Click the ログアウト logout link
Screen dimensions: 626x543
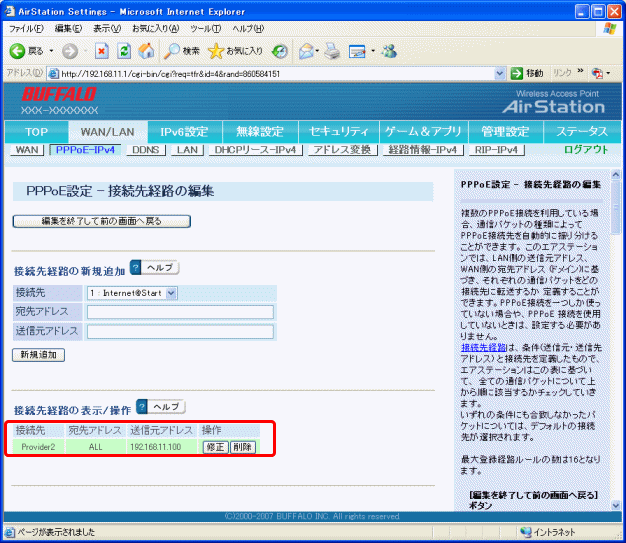pos(585,149)
